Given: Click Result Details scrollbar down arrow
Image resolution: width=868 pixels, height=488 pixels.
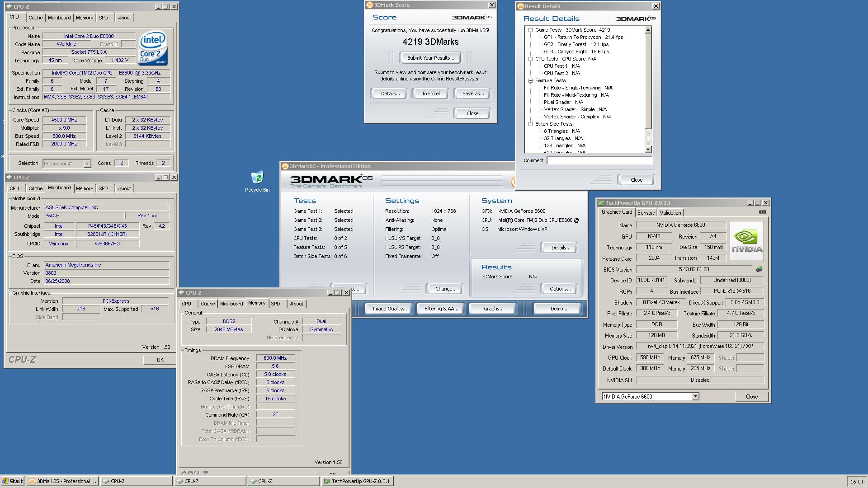Looking at the screenshot, I should click(648, 150).
